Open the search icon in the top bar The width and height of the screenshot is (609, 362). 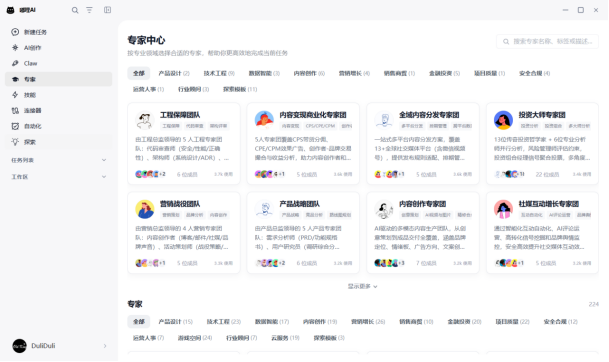[75, 10]
